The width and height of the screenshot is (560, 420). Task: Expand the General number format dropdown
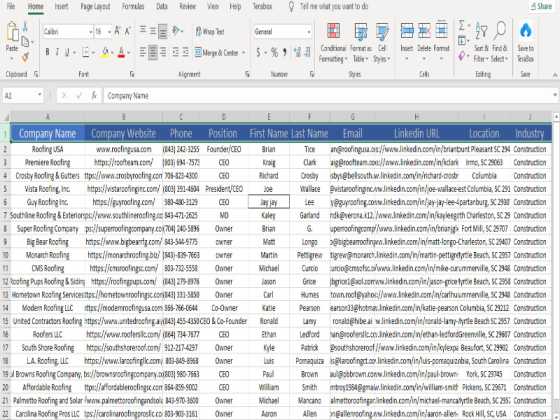309,32
